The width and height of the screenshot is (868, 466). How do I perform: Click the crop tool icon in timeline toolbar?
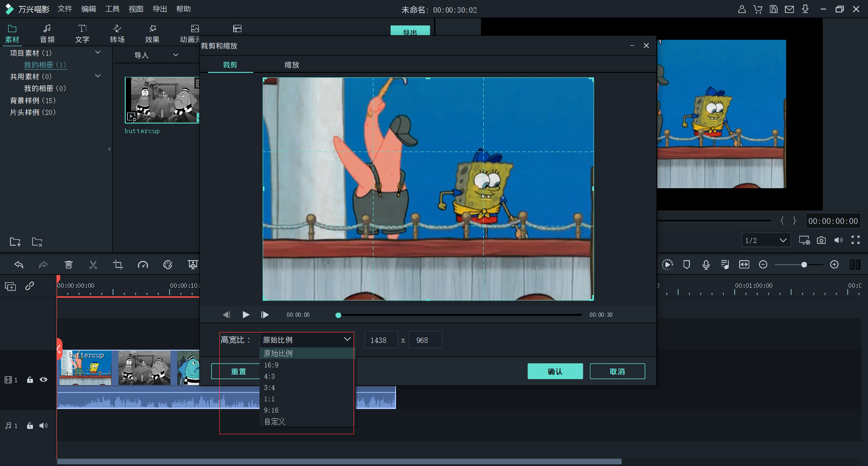pyautogui.click(x=118, y=265)
